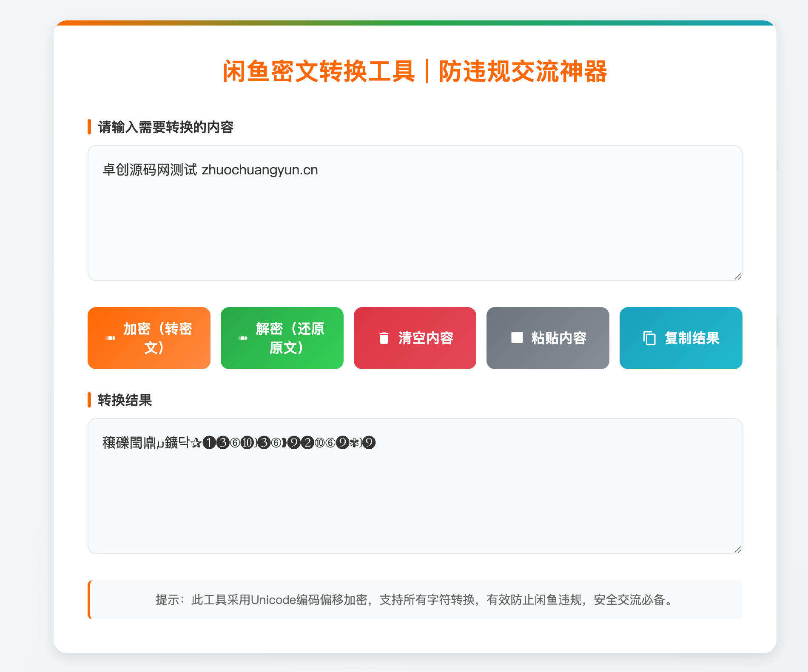808x672 pixels.
Task: Click the trash icon on the clear button
Action: 383,337
